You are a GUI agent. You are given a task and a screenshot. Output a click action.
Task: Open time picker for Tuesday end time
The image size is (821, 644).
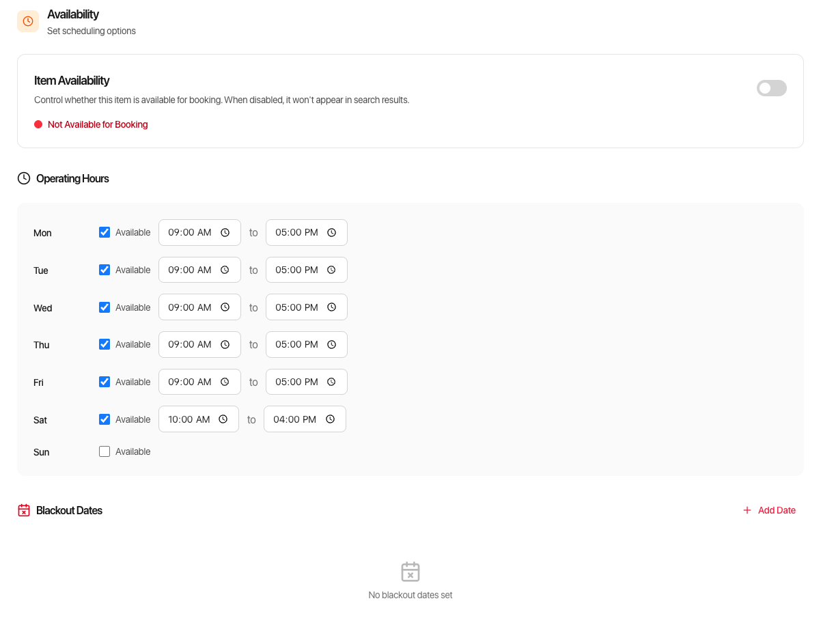331,270
